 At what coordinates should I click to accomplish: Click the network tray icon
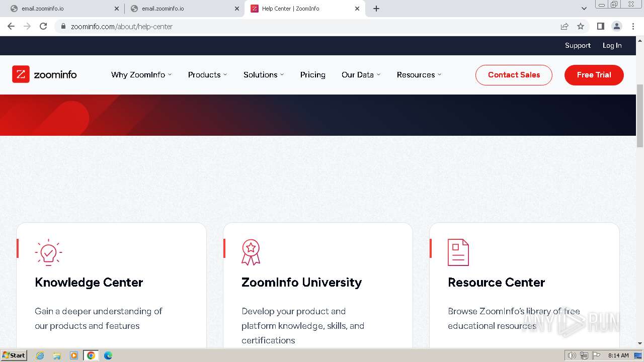click(584, 355)
